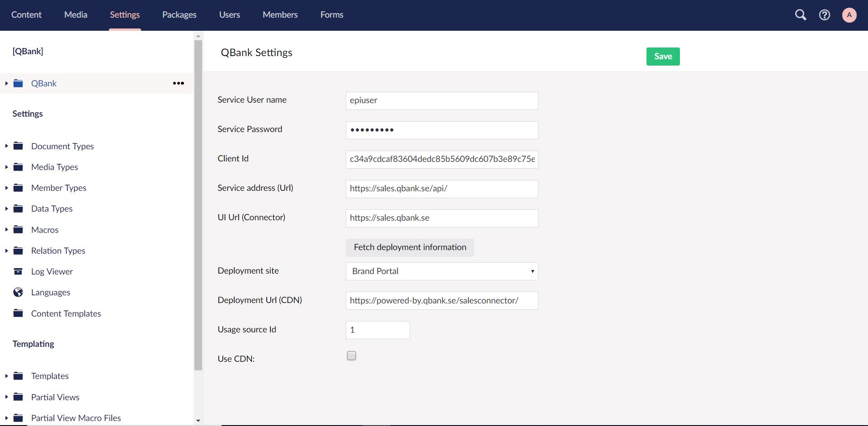Go to the Content section
This screenshot has width=868, height=426.
pyautogui.click(x=26, y=15)
